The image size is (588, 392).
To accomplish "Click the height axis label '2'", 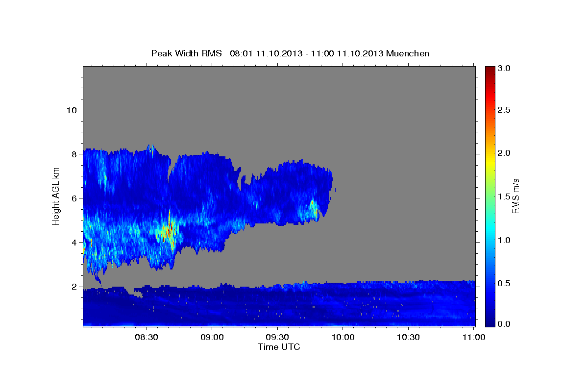I will tap(73, 286).
